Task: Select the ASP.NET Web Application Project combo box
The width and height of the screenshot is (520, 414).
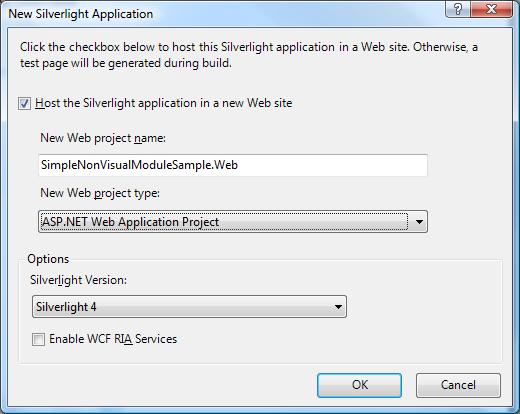Action: click(233, 221)
